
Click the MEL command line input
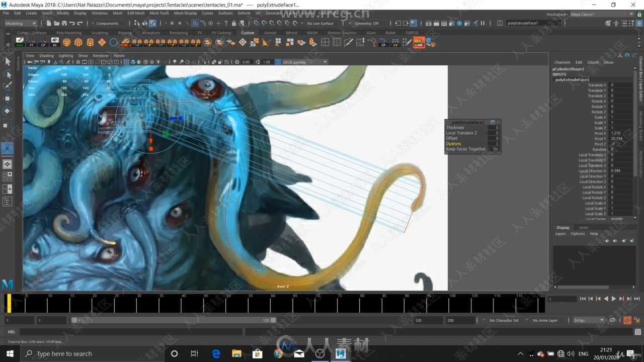[x=131, y=332]
